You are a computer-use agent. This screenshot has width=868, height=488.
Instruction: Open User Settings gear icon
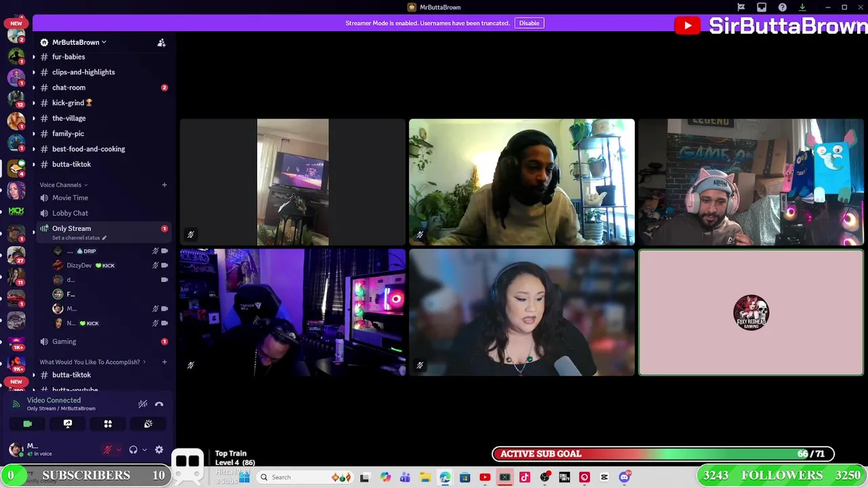[x=159, y=449]
